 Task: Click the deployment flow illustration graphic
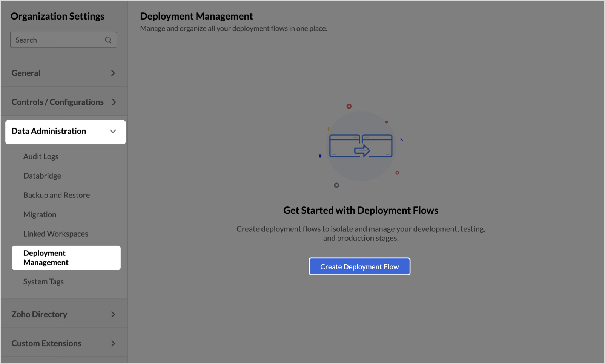tap(361, 146)
